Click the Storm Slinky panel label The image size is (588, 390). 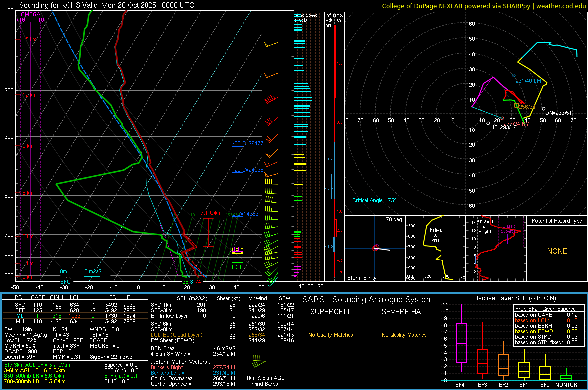(x=361, y=278)
